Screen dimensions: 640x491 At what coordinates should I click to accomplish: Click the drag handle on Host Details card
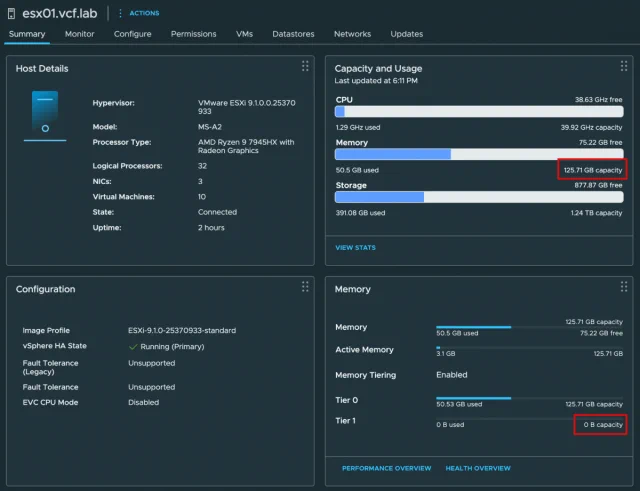coord(305,66)
